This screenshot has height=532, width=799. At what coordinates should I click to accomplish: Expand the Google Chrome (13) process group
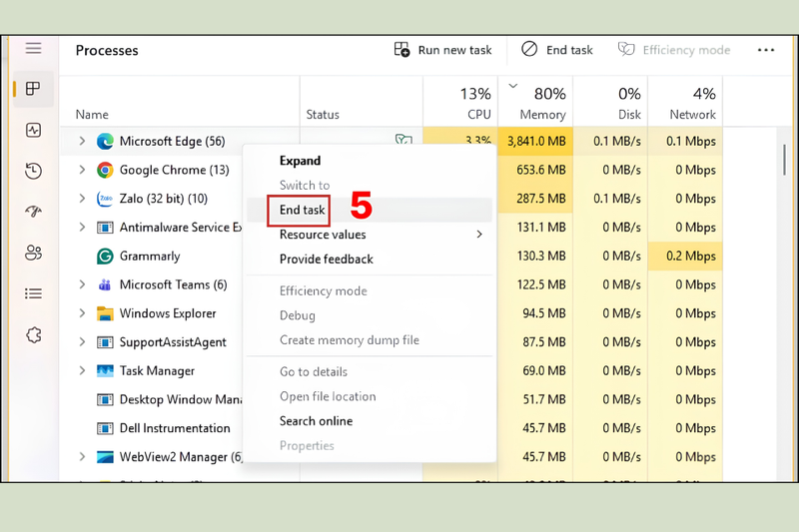point(82,170)
